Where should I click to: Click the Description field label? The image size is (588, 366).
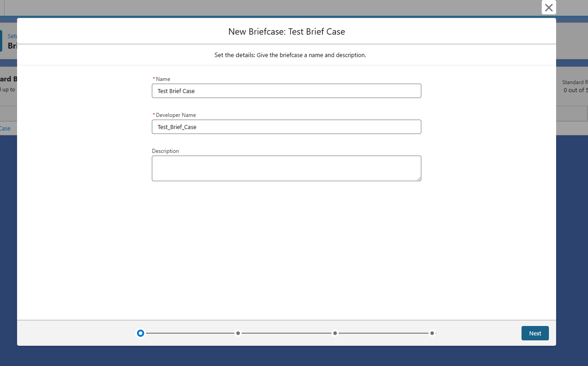click(x=165, y=151)
